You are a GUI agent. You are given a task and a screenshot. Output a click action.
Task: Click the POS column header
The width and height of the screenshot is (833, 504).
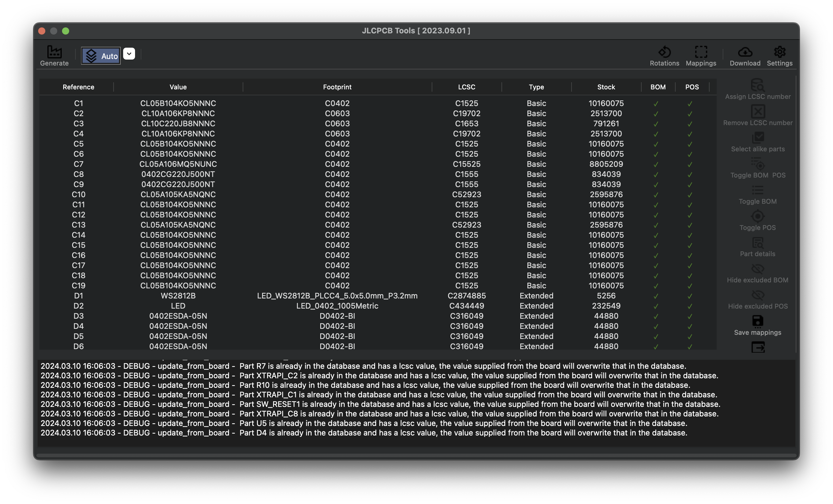click(x=692, y=87)
